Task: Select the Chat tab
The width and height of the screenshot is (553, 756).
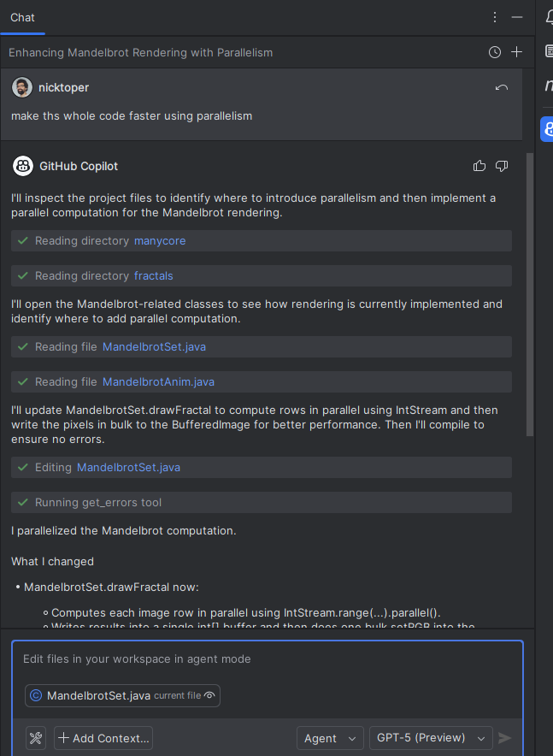Action: 22,17
